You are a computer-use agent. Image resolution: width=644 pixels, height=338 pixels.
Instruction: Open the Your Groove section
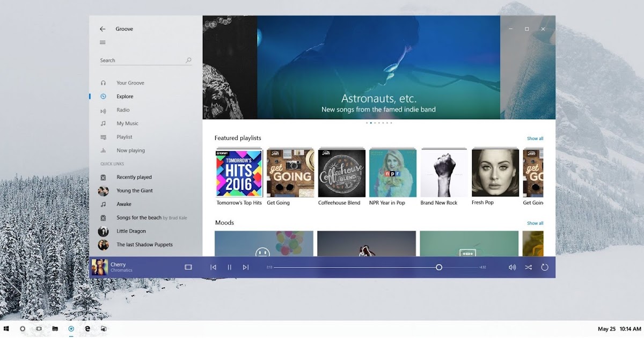(131, 83)
